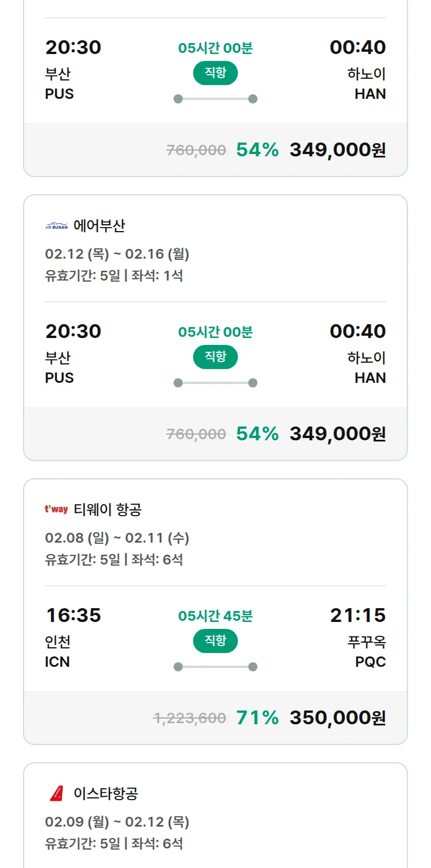
Task: Tap the ICN airport code
Action: (x=57, y=662)
